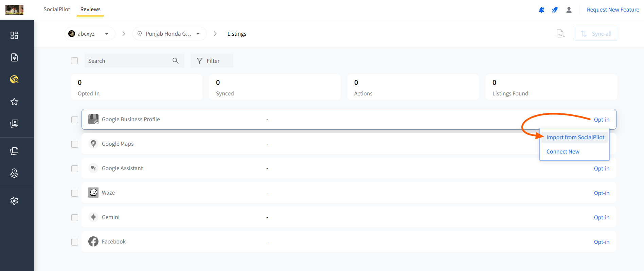Open settings gear in sidebar
Viewport: 644px width, 271px height.
tap(14, 201)
